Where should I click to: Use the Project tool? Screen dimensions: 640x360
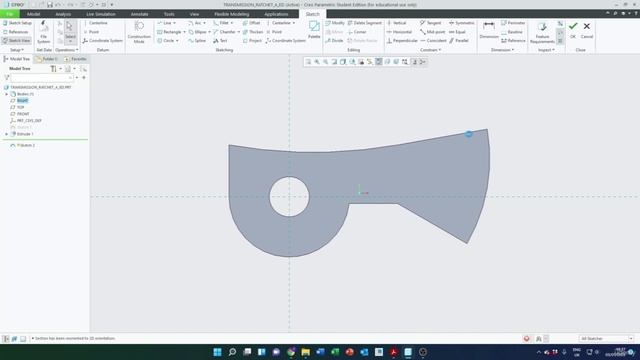[252, 41]
